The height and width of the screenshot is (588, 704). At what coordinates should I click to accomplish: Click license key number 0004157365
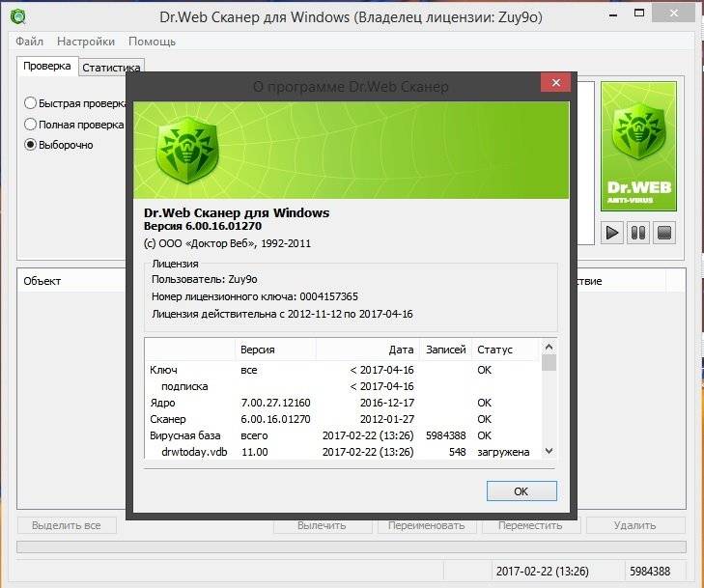coord(329,296)
